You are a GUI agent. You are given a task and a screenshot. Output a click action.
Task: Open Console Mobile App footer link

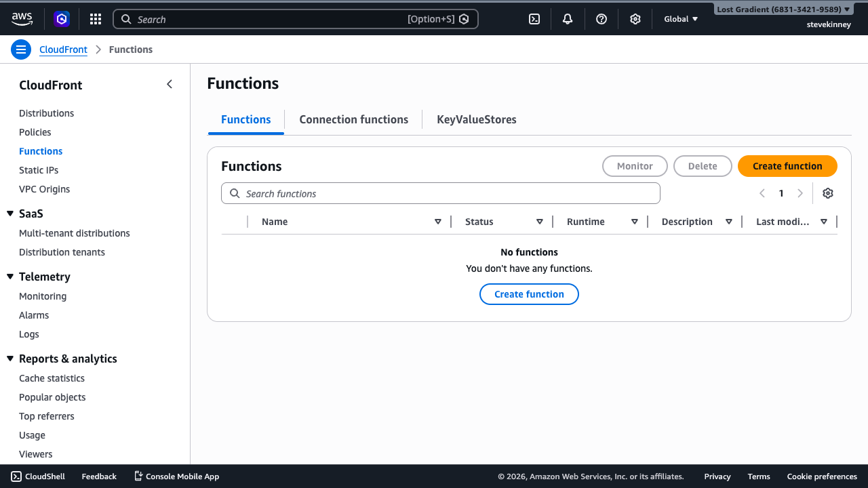(176, 476)
